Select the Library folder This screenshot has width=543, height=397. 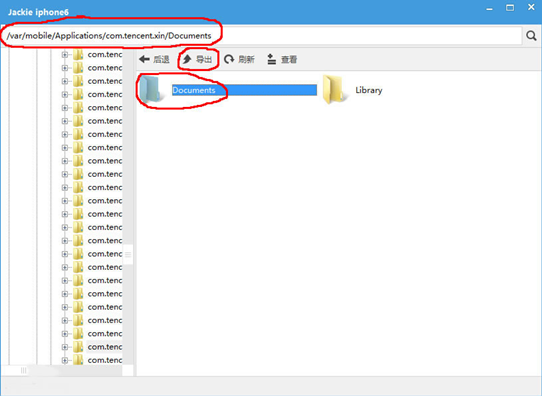coord(353,90)
